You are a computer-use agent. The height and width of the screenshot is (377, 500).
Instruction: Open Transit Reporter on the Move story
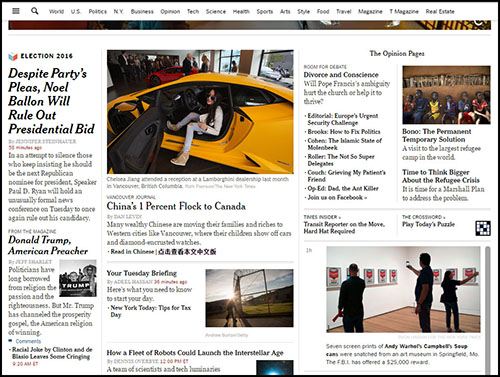click(x=344, y=227)
